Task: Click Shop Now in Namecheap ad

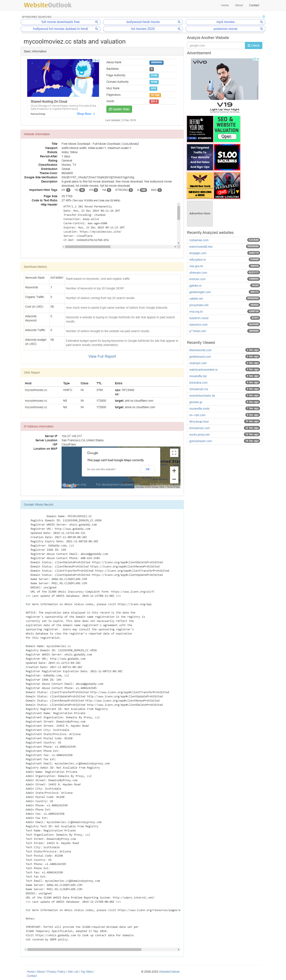Action: tap(86, 114)
